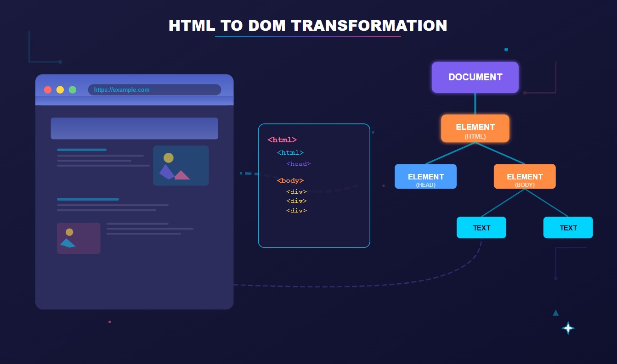Viewport: 617px width, 364px height.
Task: Click the blue dot above the DOCUMENT node
Action: click(x=506, y=50)
